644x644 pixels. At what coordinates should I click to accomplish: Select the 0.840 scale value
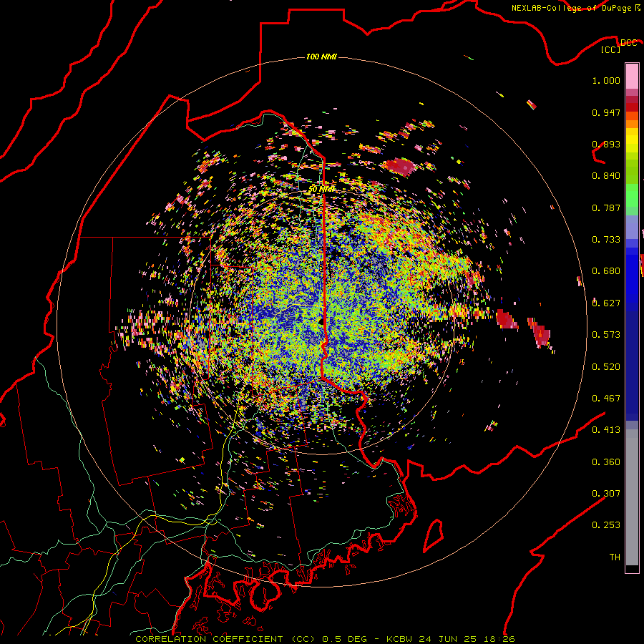[606, 176]
